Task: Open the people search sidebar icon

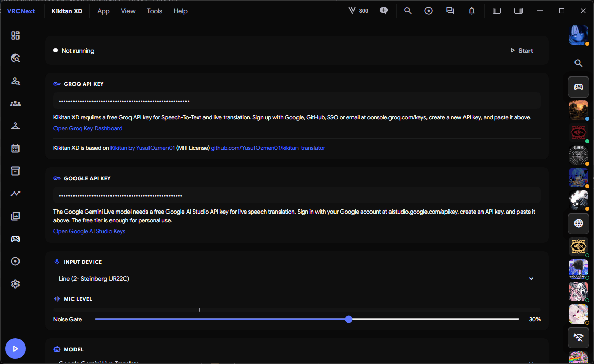Action: tap(15, 81)
